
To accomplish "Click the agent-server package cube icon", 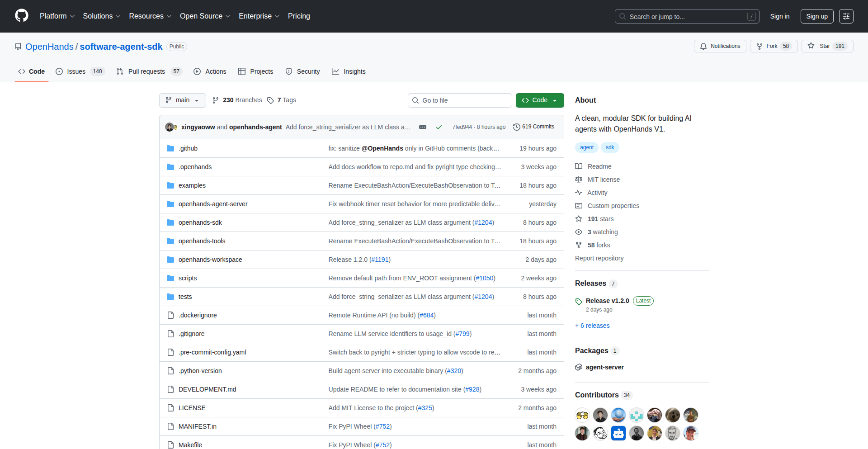I will point(579,367).
